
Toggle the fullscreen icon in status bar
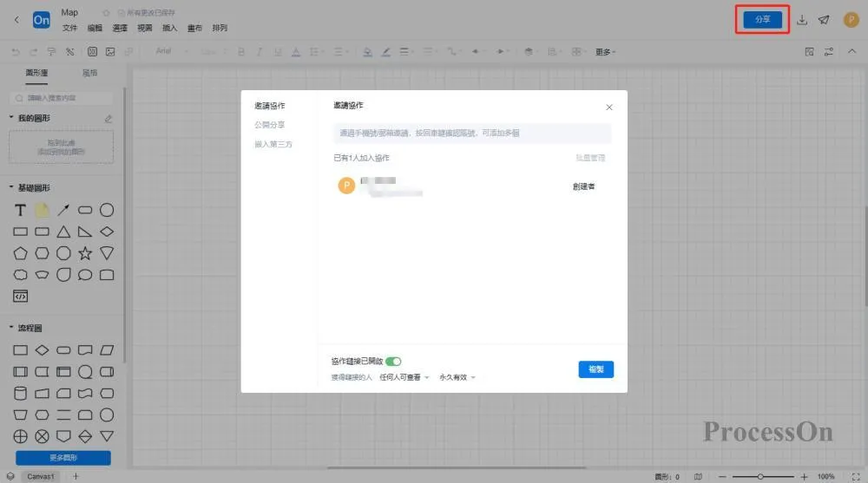855,476
